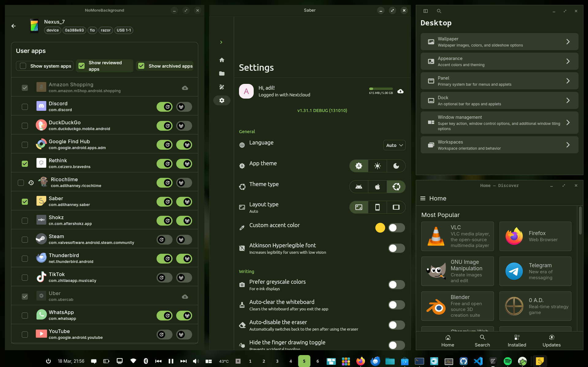Viewport: 588px width, 367px height.
Task: Select phone layout type in Saber
Action: coord(377,207)
